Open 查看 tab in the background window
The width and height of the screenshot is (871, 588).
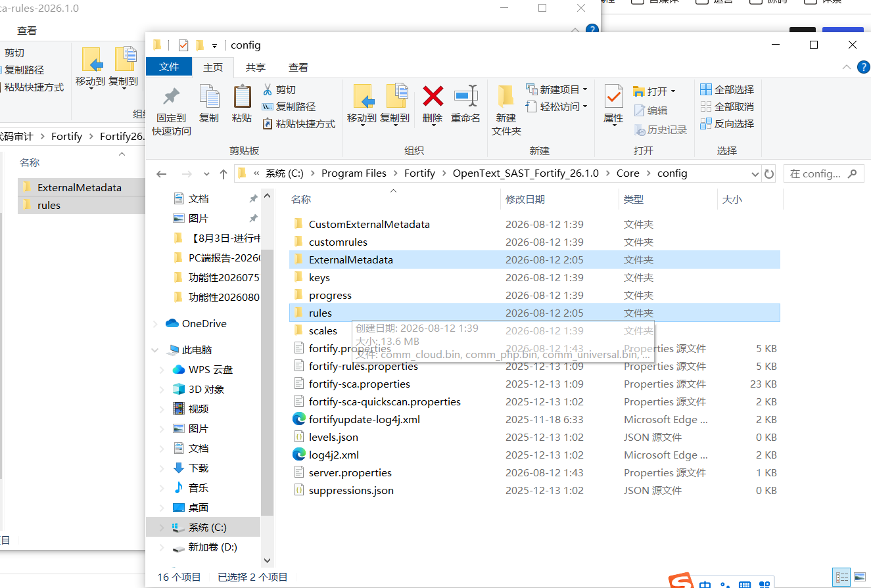point(27,30)
